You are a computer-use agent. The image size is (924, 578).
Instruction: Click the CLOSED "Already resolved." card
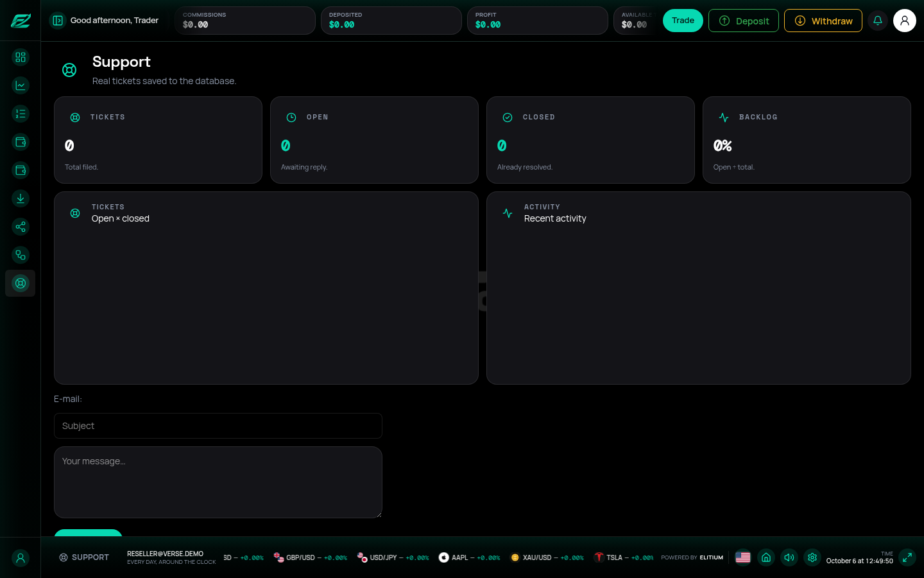click(x=590, y=140)
